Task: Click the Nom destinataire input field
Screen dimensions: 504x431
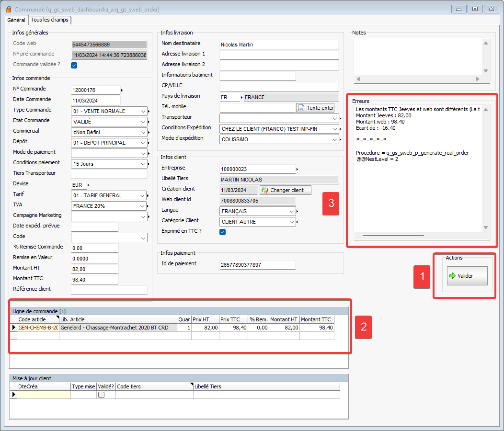Action: (278, 45)
